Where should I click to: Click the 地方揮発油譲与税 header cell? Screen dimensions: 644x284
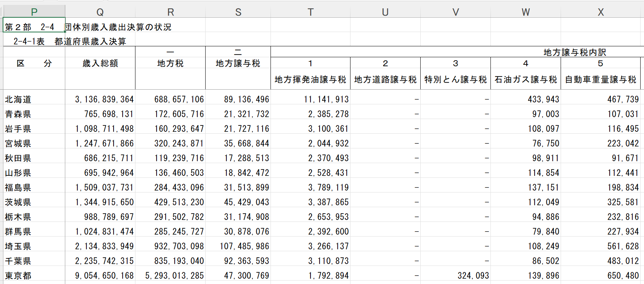(x=310, y=79)
